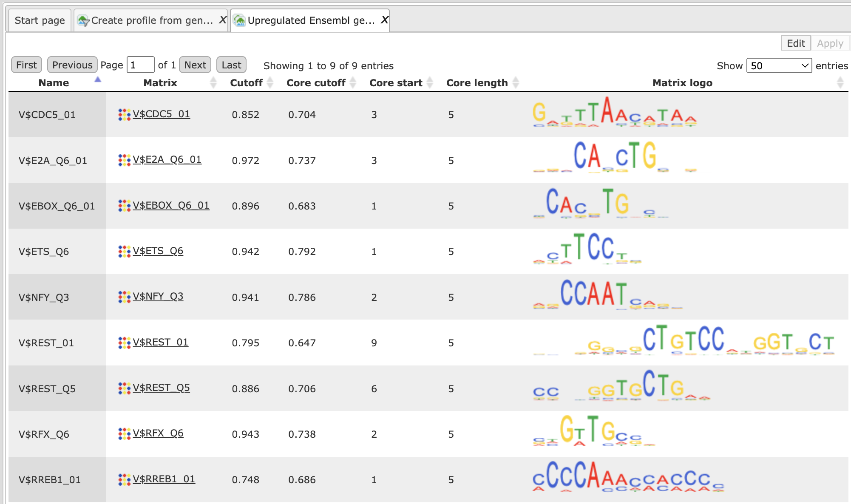Switch to Create profile from gen... tab
Image resolution: width=851 pixels, height=504 pixels.
pos(152,20)
